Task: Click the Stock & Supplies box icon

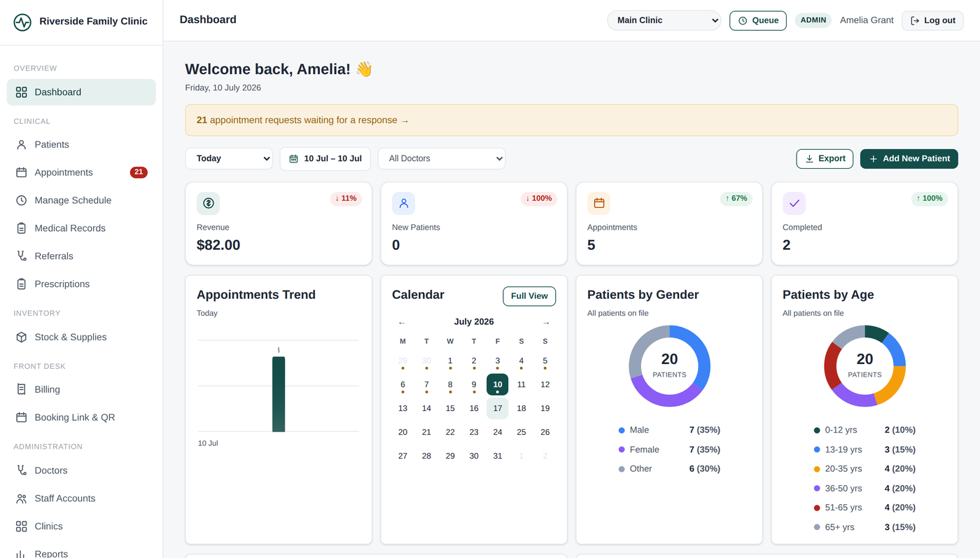Action: point(22,337)
